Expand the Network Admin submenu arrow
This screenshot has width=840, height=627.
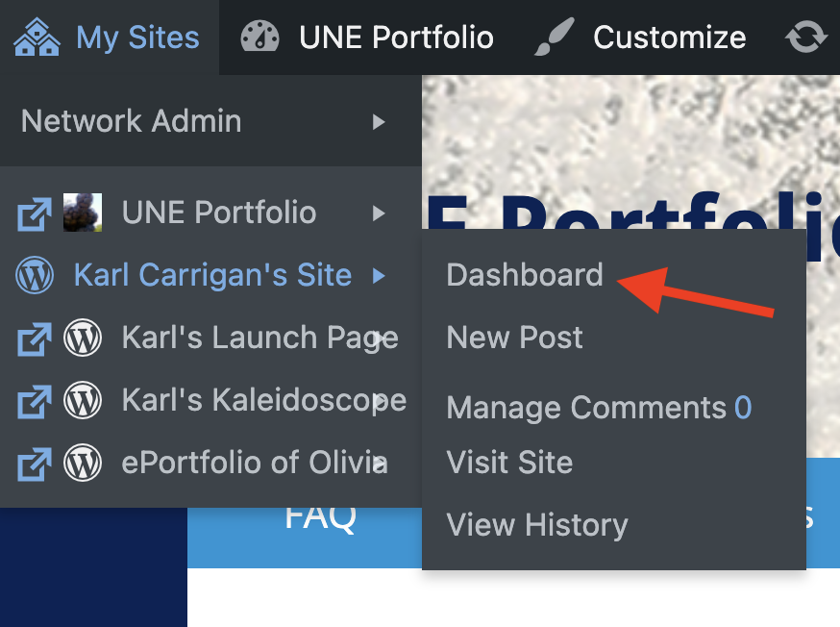click(x=379, y=121)
